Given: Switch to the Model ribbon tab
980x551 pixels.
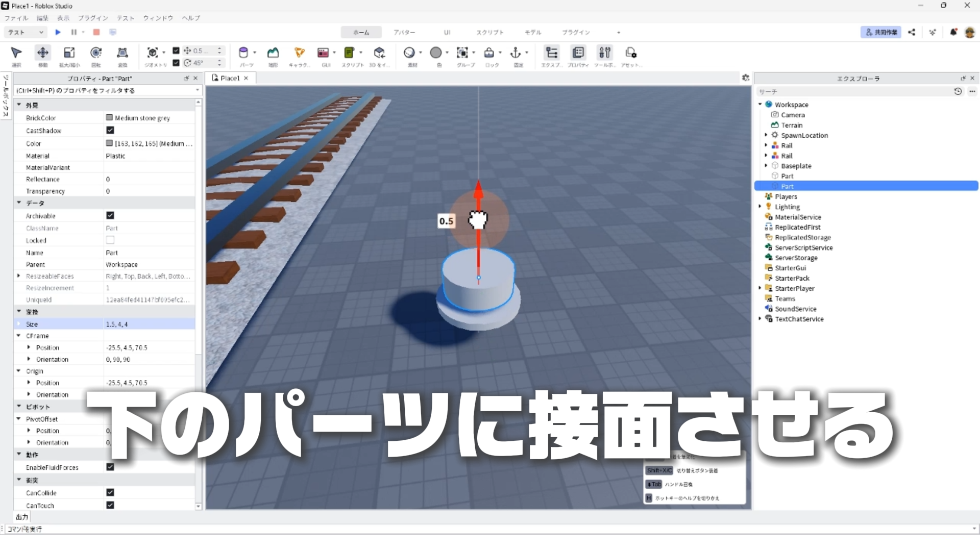Looking at the screenshot, I should [x=532, y=32].
